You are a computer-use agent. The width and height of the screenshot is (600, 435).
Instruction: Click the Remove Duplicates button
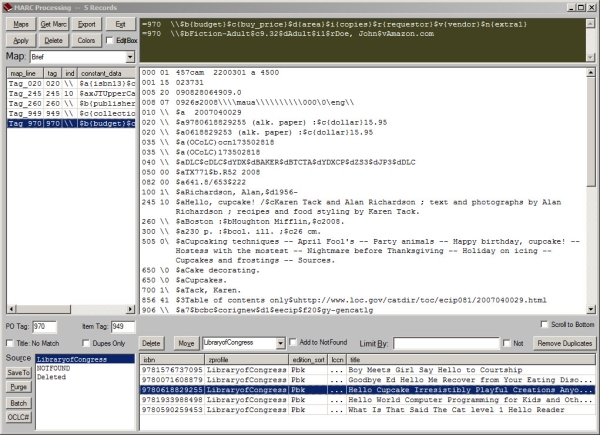[564, 343]
